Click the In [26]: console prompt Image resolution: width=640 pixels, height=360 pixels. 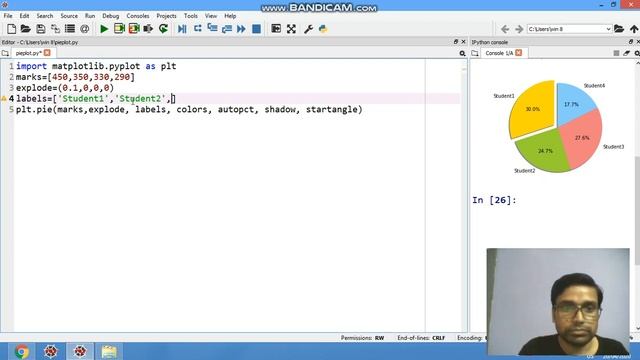[494, 200]
